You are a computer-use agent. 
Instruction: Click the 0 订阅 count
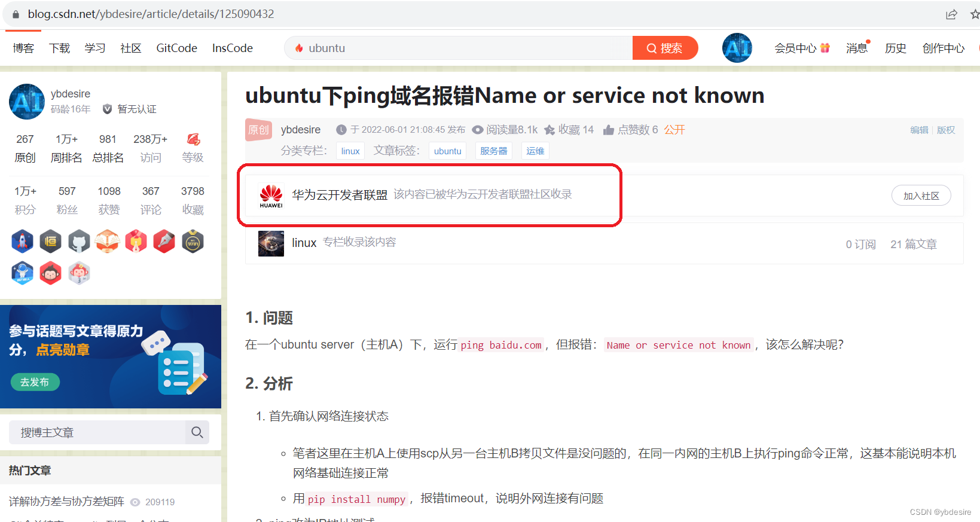[861, 244]
